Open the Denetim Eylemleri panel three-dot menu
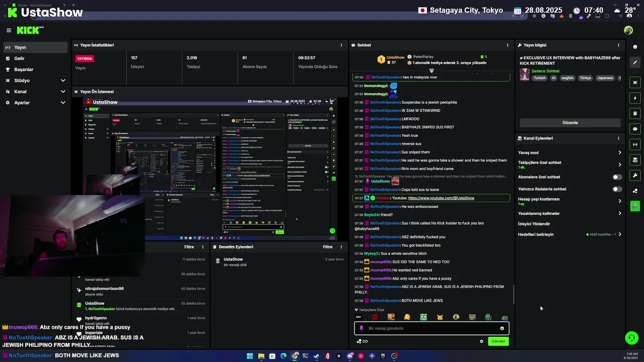The height and width of the screenshot is (362, 644). tap(342, 247)
